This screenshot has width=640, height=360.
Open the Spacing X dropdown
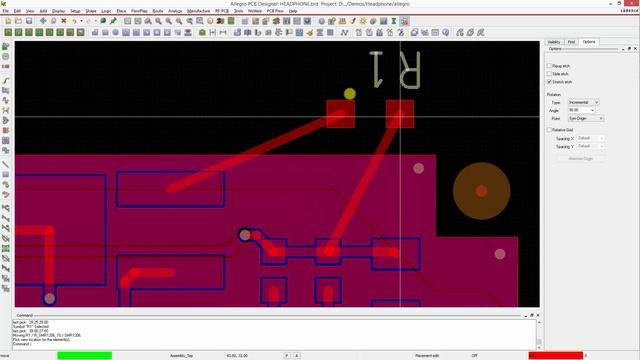click(590, 138)
